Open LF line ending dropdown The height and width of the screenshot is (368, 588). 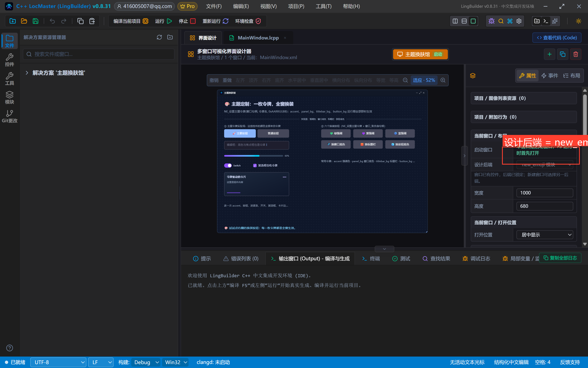101,362
